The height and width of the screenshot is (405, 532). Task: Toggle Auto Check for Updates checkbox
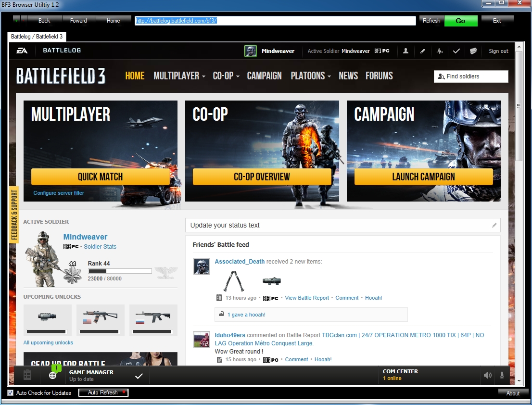click(x=11, y=393)
